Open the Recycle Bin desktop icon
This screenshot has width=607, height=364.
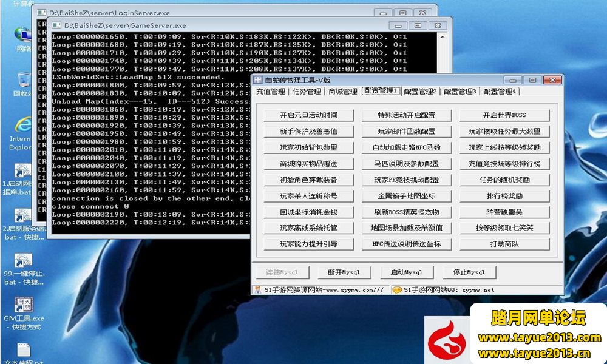pyautogui.click(x=24, y=80)
